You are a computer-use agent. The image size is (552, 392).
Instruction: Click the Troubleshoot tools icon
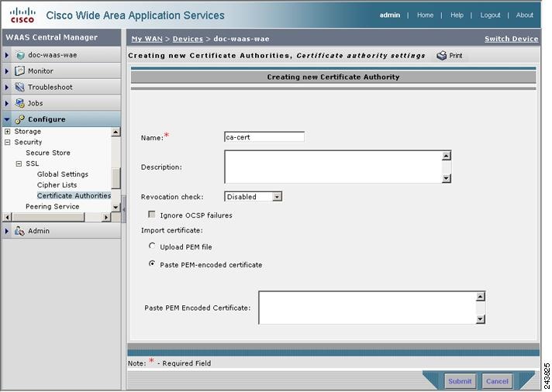(x=19, y=87)
